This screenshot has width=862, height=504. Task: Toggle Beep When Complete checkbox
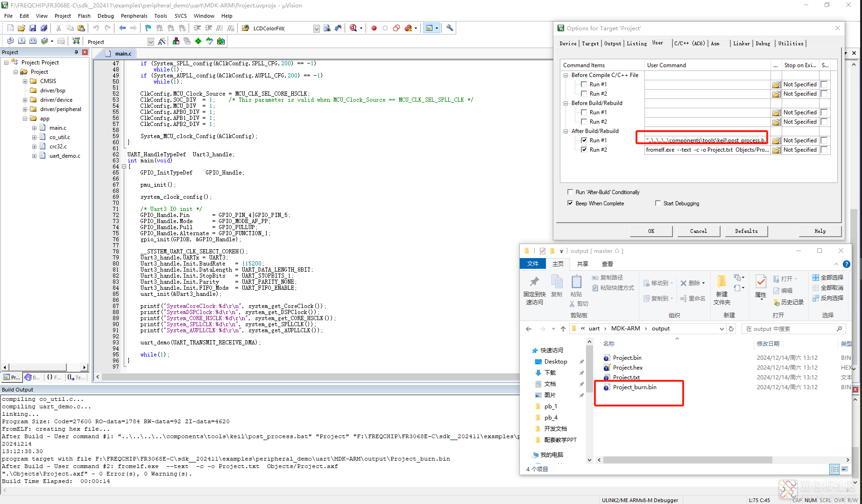click(570, 203)
